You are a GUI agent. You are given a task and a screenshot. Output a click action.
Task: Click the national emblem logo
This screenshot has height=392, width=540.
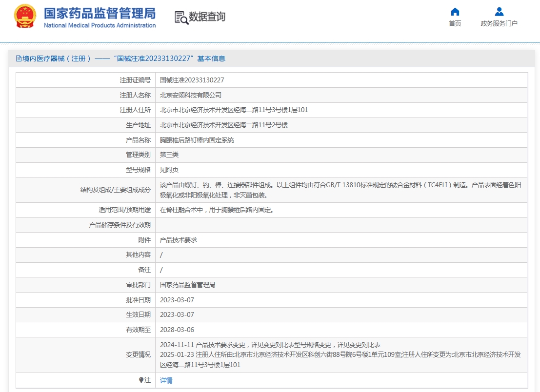pyautogui.click(x=25, y=16)
